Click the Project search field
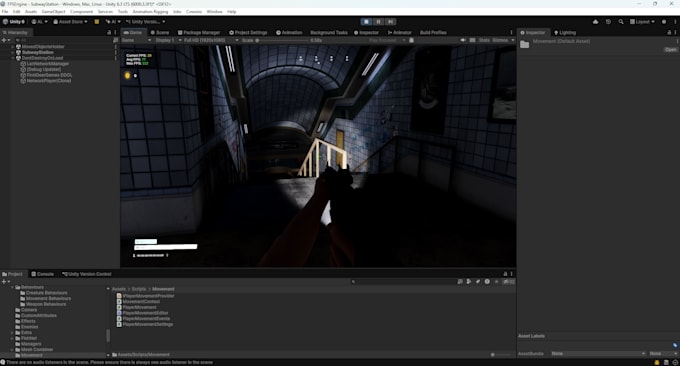This screenshot has height=366, width=680. [x=403, y=282]
